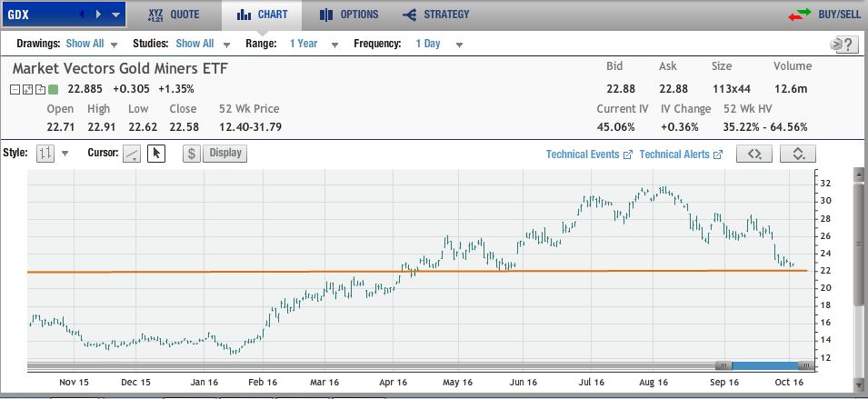Click the Aug 16 date axis label

(x=653, y=383)
